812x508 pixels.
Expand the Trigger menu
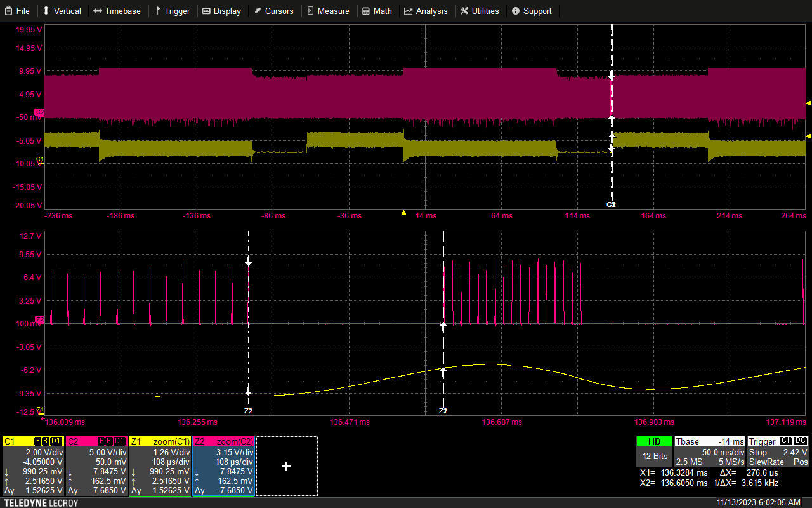click(x=172, y=11)
